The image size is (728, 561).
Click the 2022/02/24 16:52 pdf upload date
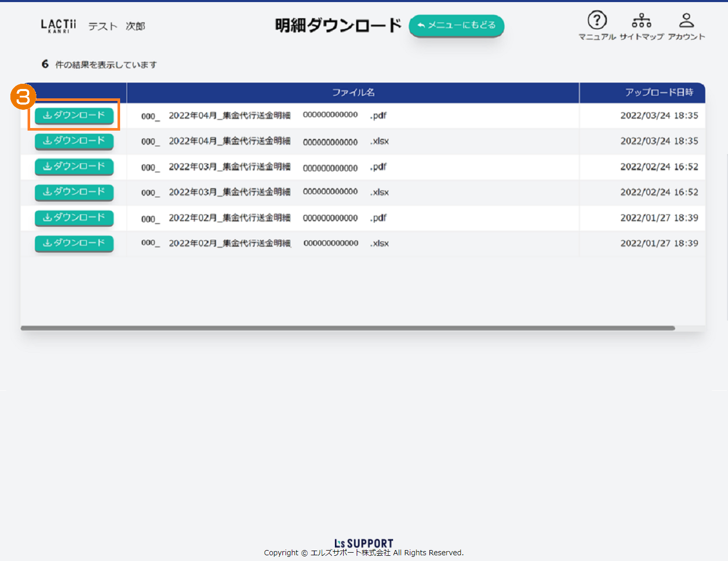pyautogui.click(x=659, y=167)
